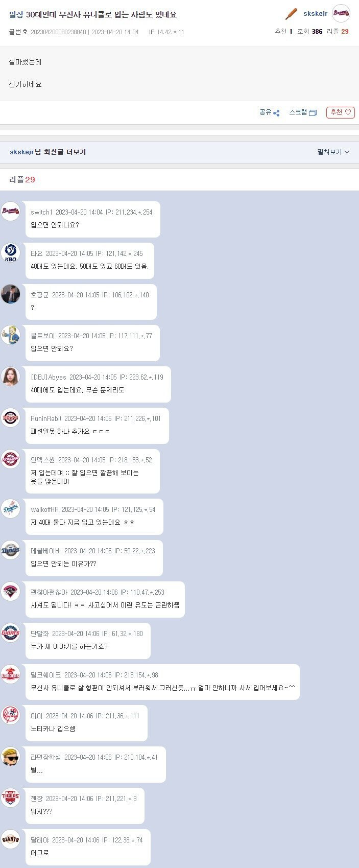
Task: Click the photo avatar of [DBJ]Abyss
Action: [x=10, y=377]
